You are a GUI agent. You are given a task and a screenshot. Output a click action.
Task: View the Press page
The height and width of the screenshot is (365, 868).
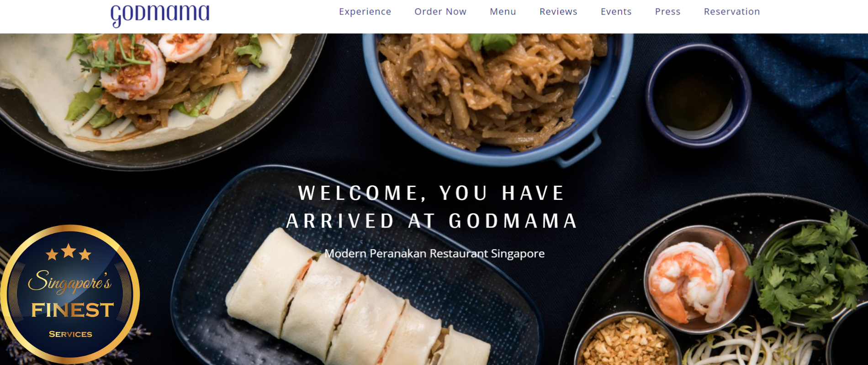[667, 11]
